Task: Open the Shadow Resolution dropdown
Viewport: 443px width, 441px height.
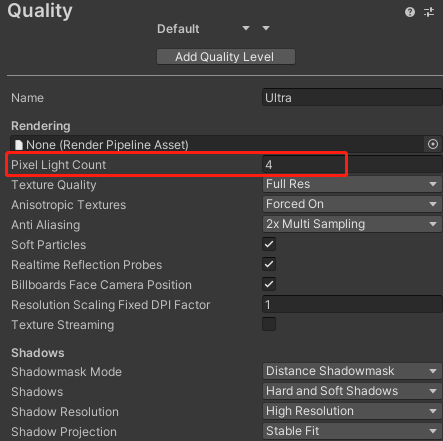Action: click(352, 411)
